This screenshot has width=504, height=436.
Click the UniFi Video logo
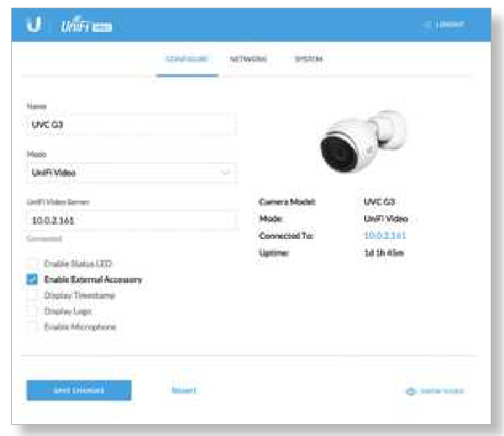coord(86,25)
